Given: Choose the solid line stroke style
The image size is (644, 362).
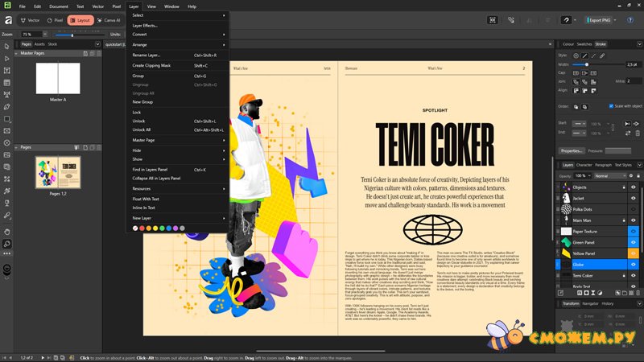Looking at the screenshot, I should pyautogui.click(x=587, y=54).
